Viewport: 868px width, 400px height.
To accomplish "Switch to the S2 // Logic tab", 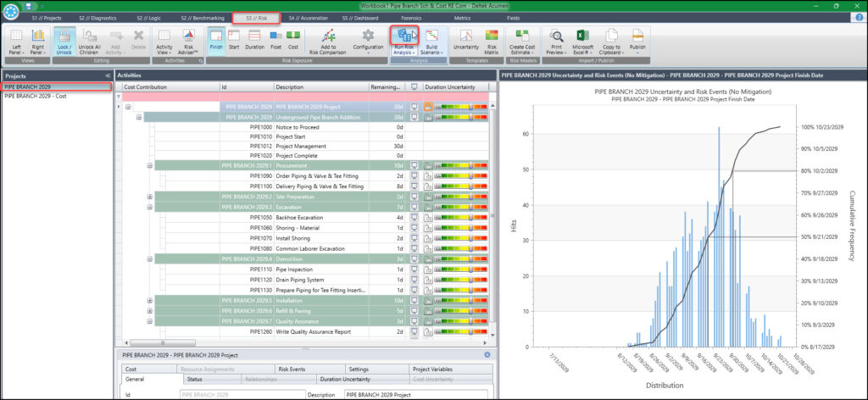I will (x=149, y=18).
